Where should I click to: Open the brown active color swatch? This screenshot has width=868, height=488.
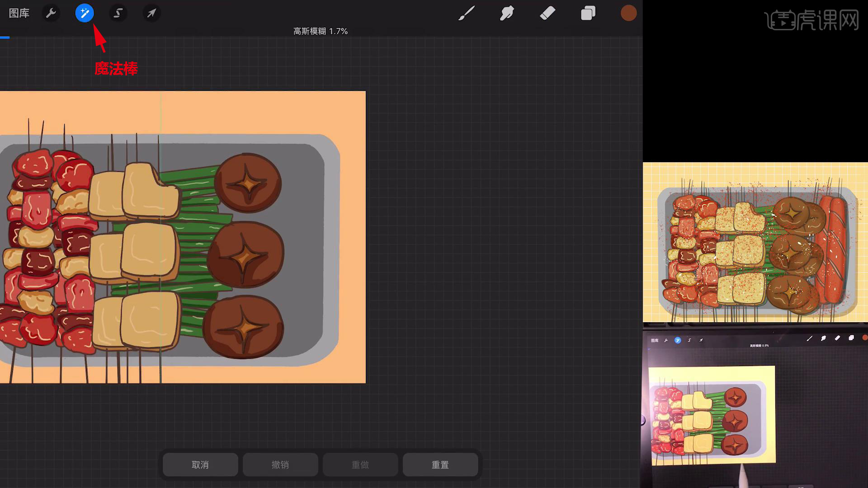pyautogui.click(x=628, y=13)
